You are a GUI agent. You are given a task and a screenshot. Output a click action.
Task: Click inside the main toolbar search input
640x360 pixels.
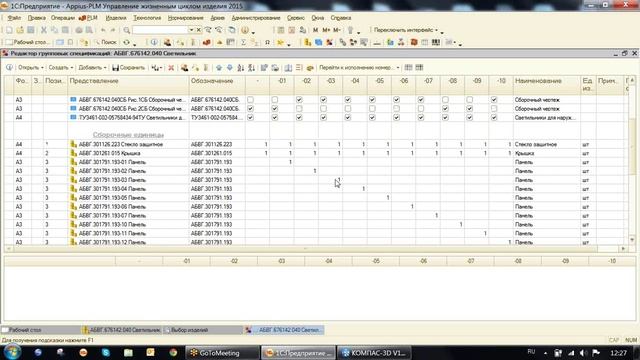[160, 30]
